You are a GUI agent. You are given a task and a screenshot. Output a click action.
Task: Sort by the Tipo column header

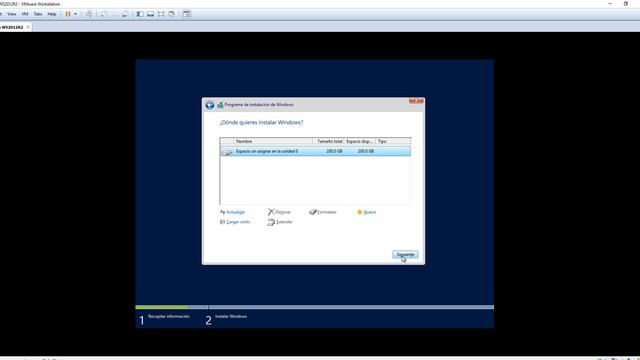393,141
